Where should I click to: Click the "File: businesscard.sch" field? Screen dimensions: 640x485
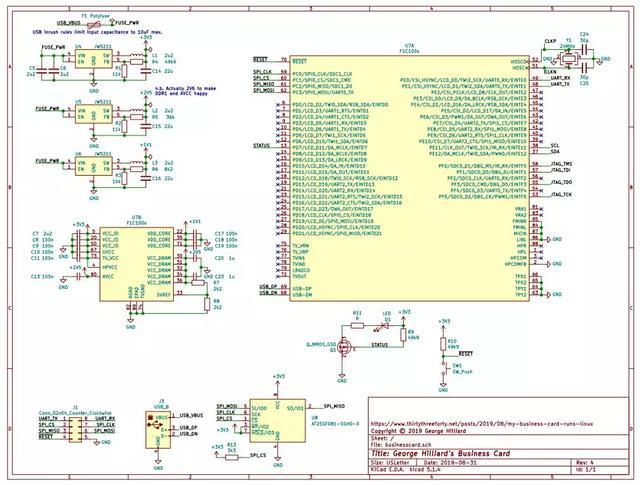coord(401,444)
